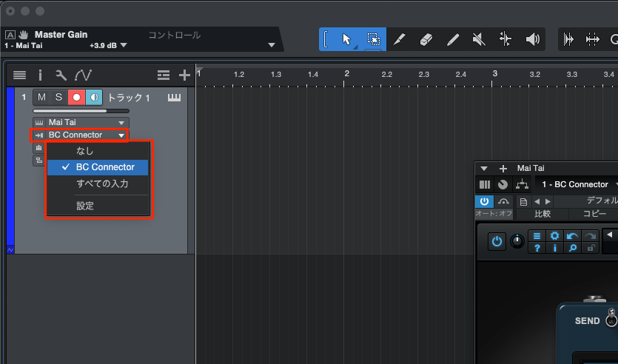Solo track 1 with S button

tap(58, 98)
